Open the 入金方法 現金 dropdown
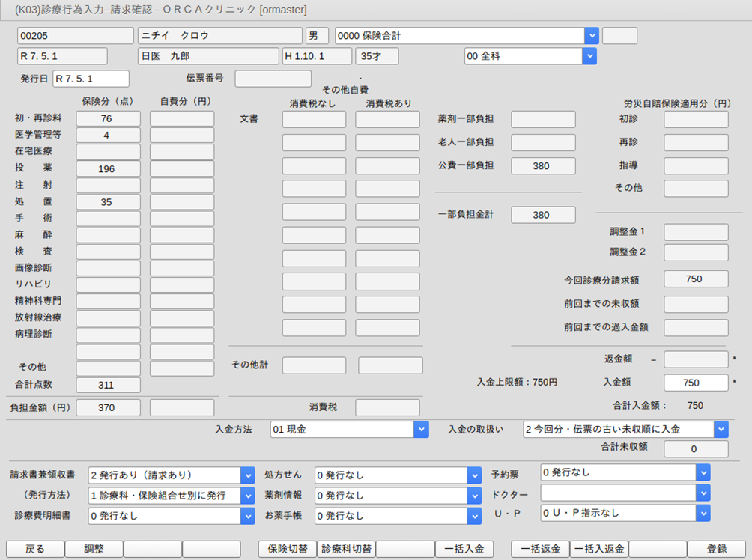The width and height of the screenshot is (752, 560). (x=421, y=430)
